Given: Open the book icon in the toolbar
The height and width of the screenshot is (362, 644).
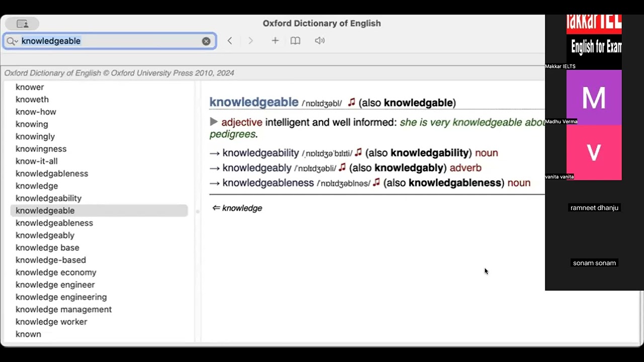Looking at the screenshot, I should click(295, 41).
